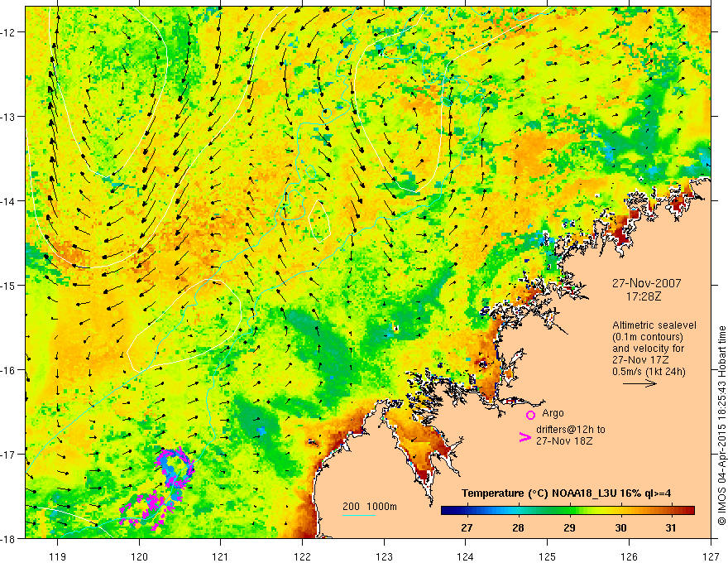
Task: Click latitude axis label -18
Action: pos(9,538)
